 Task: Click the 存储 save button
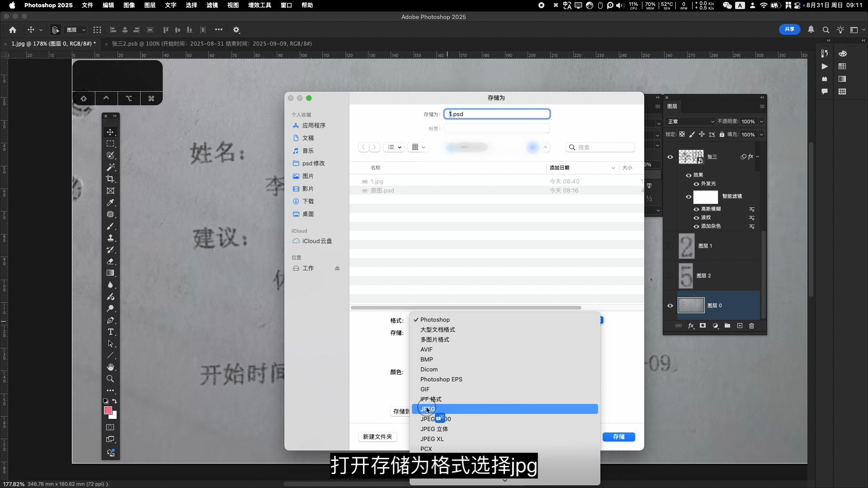click(618, 437)
